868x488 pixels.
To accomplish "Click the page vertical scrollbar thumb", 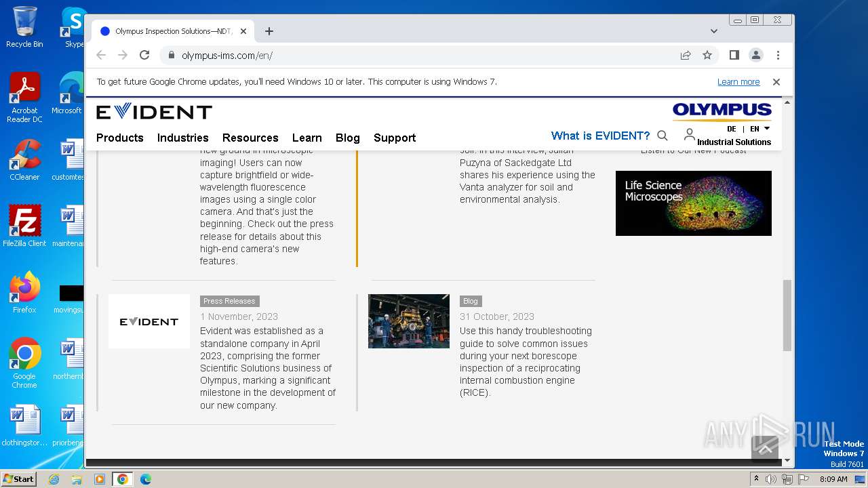I will [x=787, y=315].
